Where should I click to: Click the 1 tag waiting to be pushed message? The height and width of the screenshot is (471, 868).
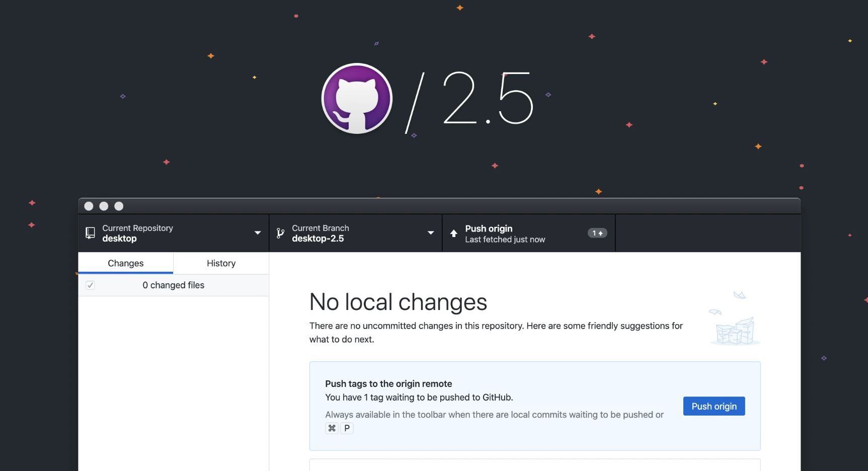pyautogui.click(x=419, y=398)
